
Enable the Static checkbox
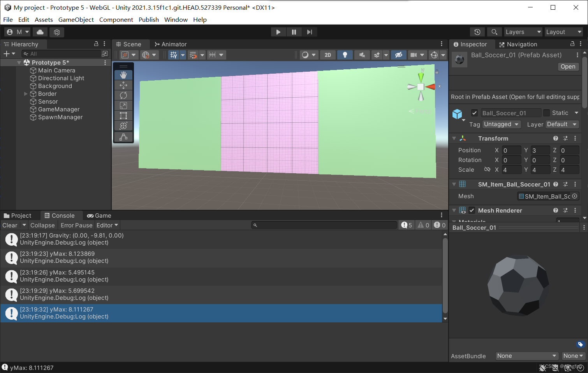(x=547, y=113)
